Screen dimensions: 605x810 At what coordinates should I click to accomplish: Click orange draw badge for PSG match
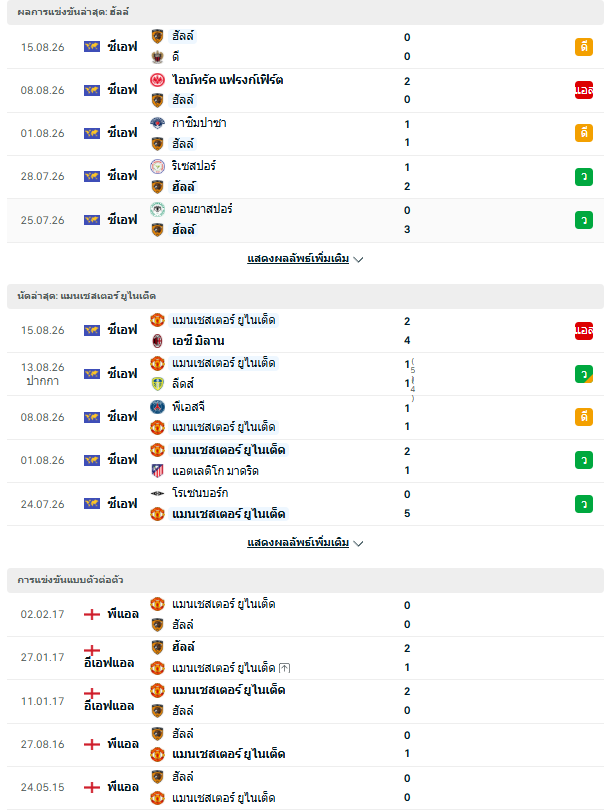(x=584, y=417)
